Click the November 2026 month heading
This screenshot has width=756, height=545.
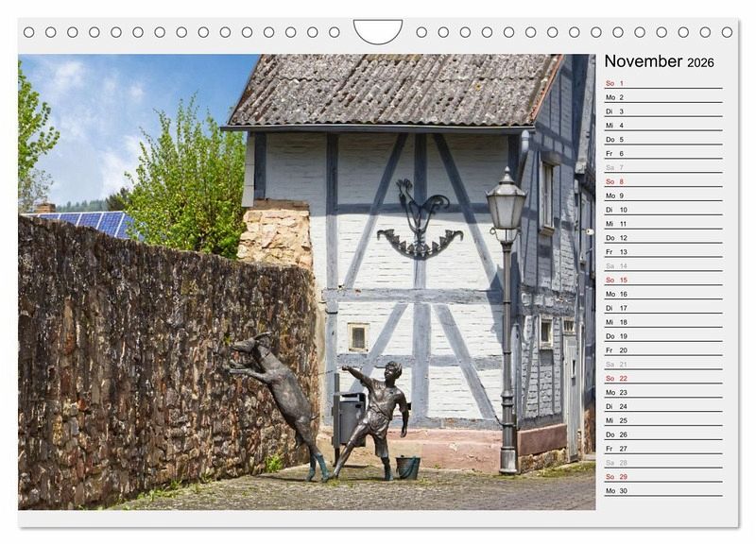(x=659, y=61)
